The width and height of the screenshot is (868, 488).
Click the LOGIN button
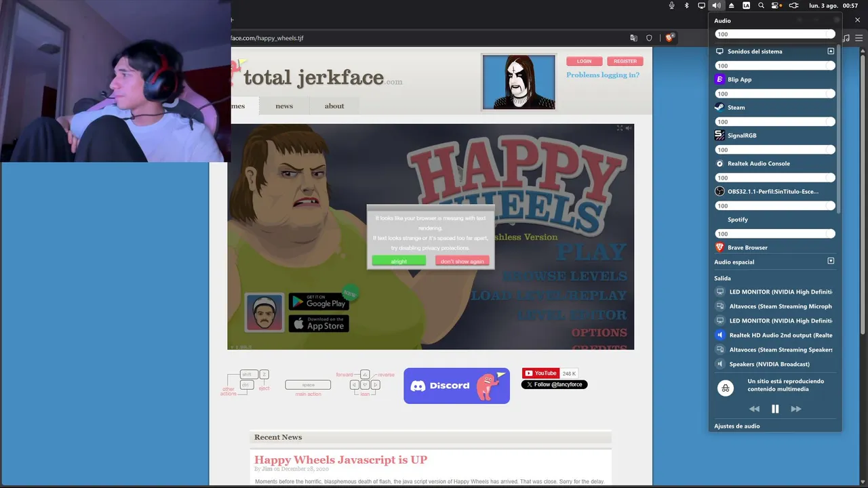tap(584, 61)
